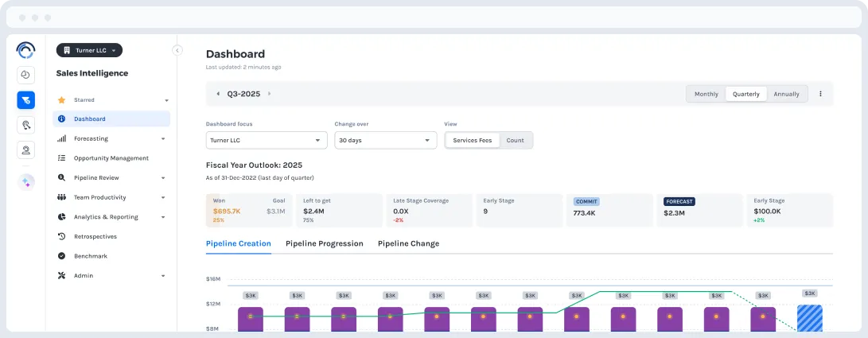The height and width of the screenshot is (338, 868).
Task: Click the Analytics & Reporting pie icon
Action: tap(61, 217)
